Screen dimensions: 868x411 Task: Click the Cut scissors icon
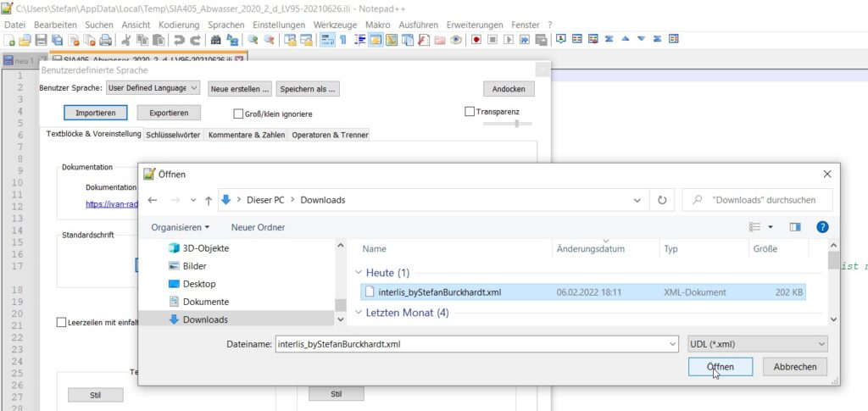tap(126, 39)
